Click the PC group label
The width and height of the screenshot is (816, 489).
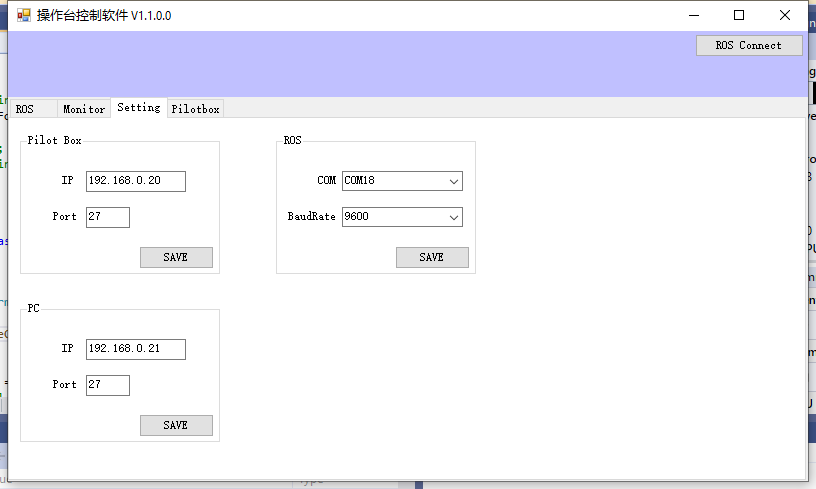pyautogui.click(x=33, y=308)
